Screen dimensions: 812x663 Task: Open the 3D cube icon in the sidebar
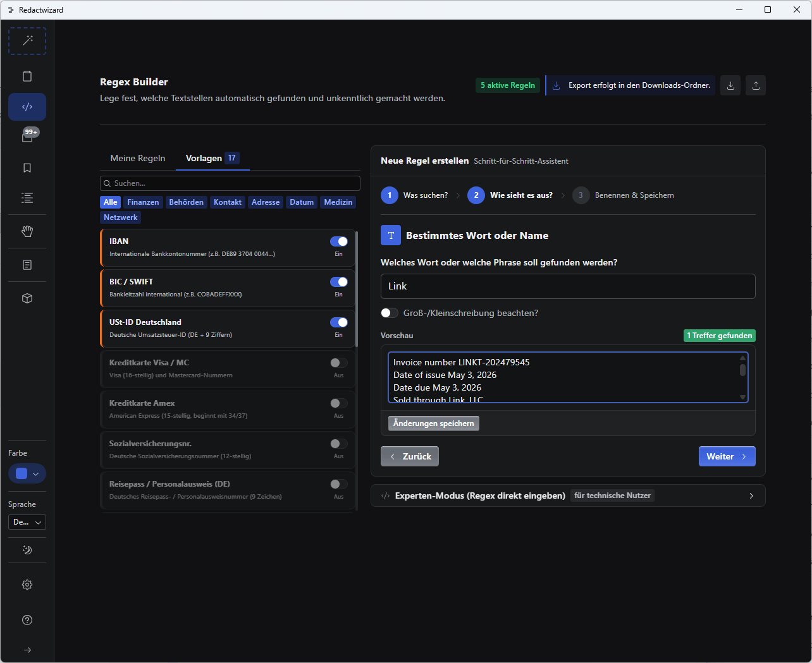(x=27, y=298)
